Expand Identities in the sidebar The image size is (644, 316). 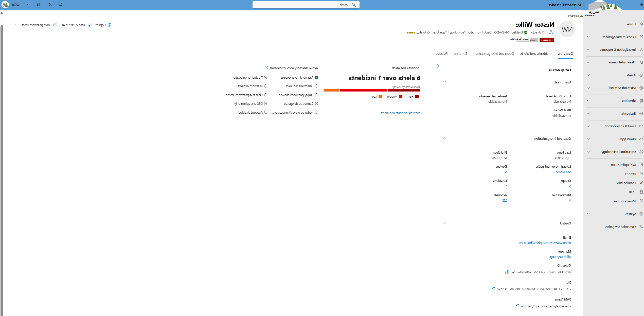click(588, 101)
